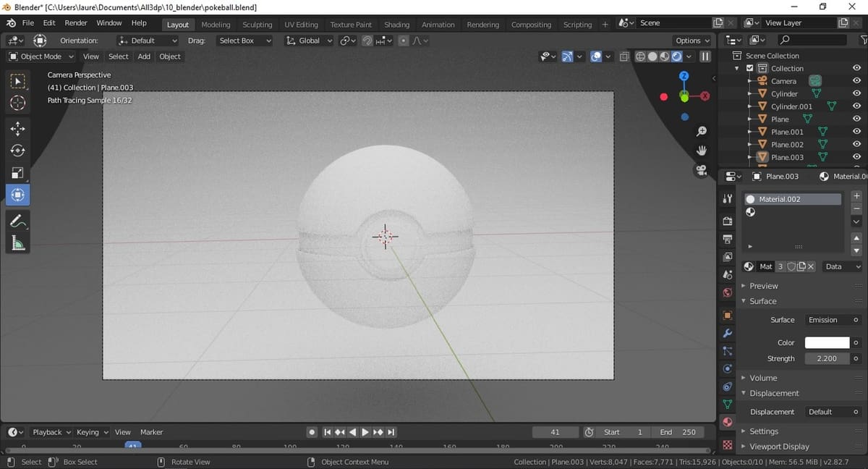
Task: Toggle X-ray in viewport header
Action: point(624,56)
